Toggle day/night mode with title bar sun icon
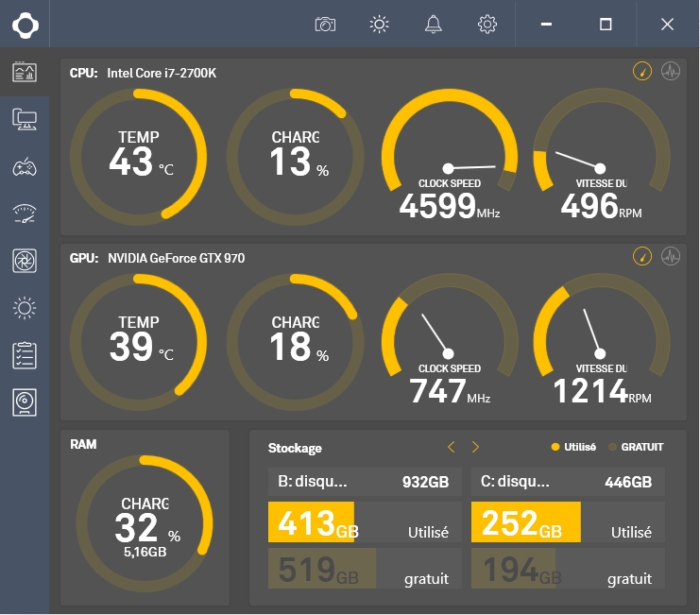 380,25
